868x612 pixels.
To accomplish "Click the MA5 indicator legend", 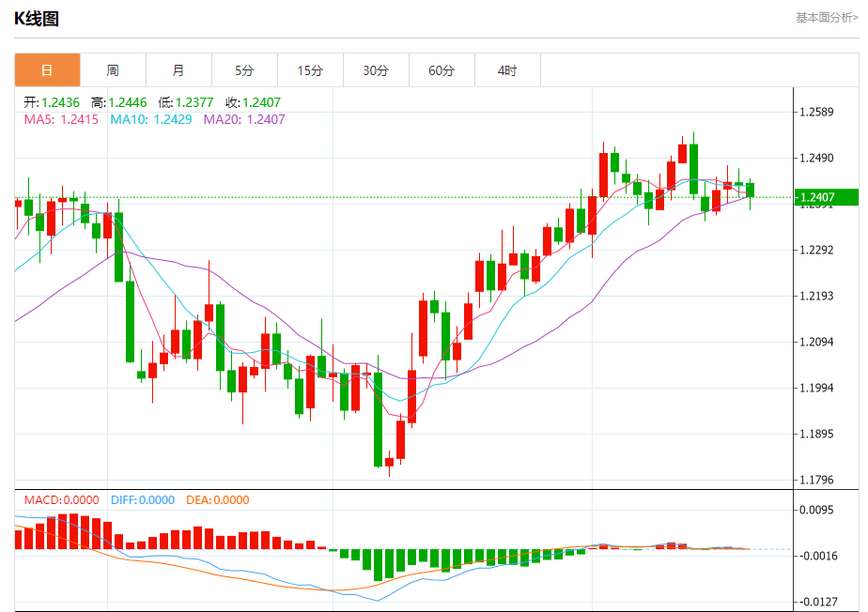I will 61,119.
